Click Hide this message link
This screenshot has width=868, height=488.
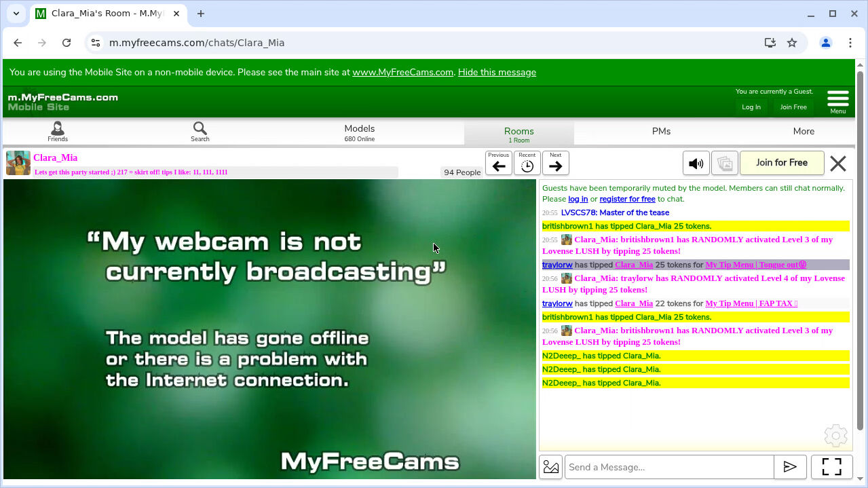click(497, 73)
